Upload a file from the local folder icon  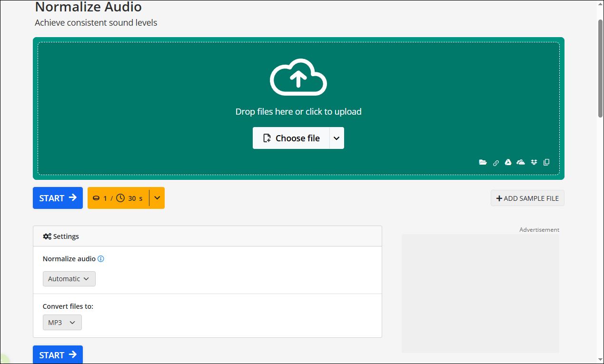coord(483,162)
